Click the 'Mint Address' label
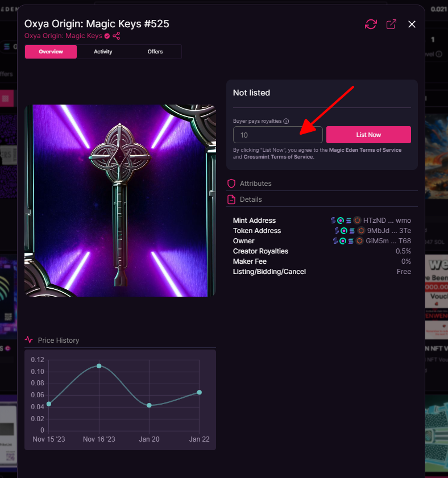448x478 pixels. (254, 221)
